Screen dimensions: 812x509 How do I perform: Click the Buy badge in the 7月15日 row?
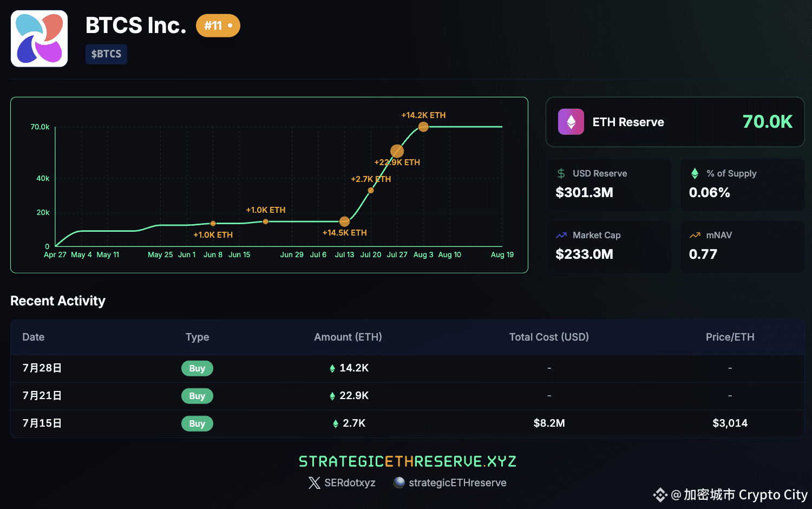tap(197, 423)
